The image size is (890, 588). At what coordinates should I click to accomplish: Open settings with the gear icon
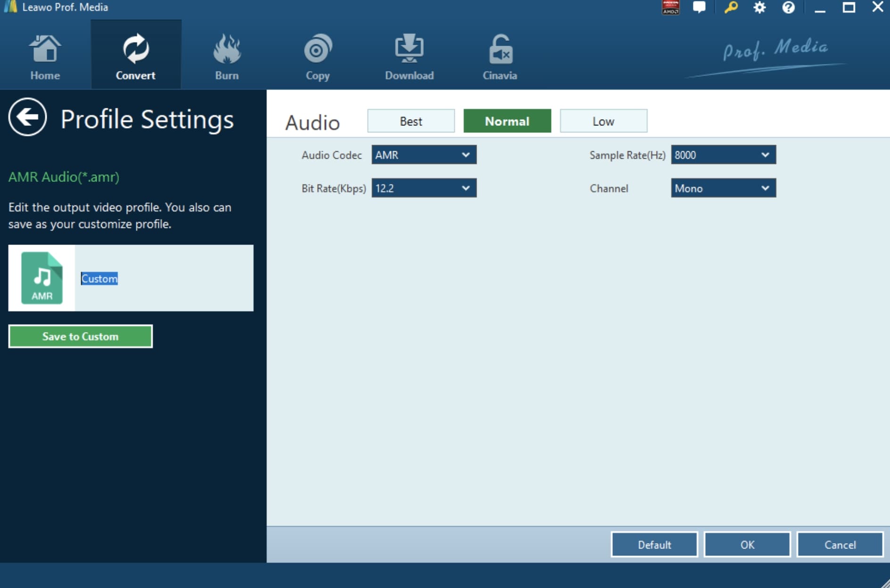tap(759, 8)
